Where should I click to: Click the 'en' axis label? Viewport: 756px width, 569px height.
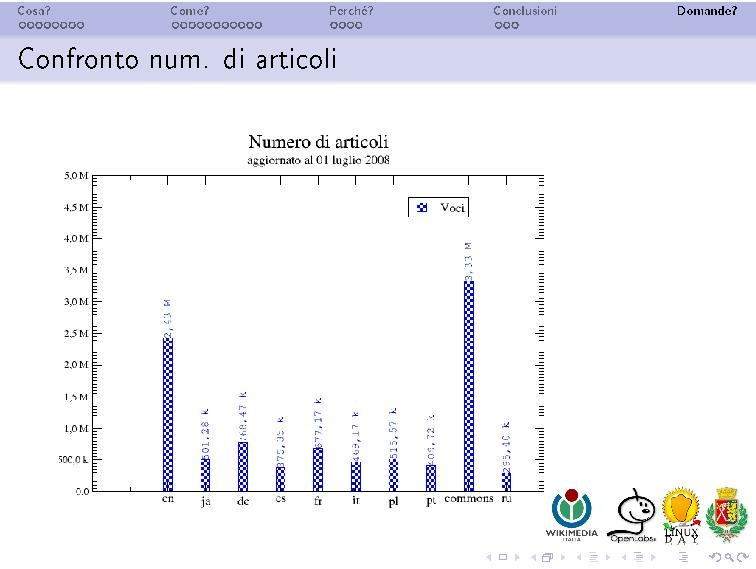point(168,499)
